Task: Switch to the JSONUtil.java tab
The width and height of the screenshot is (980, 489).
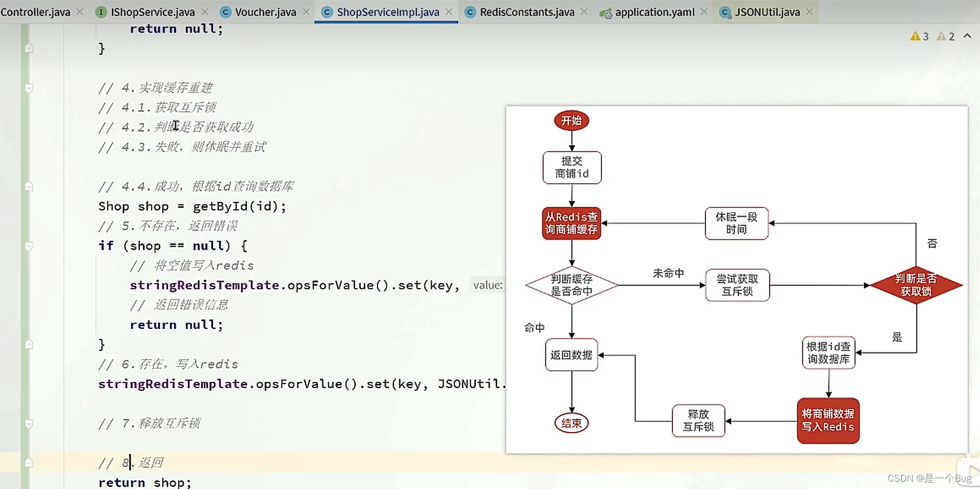Action: [767, 12]
